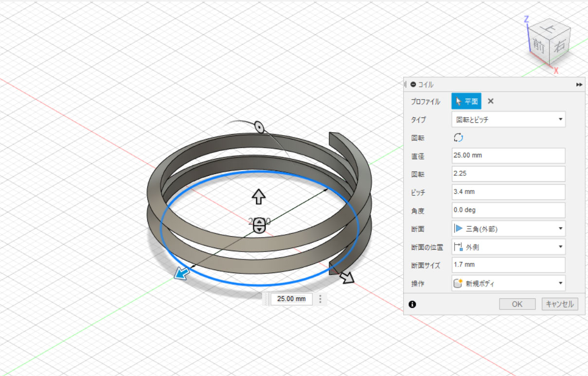Click the 断面サイズ field with 1.7 mm
This screenshot has width=588, height=376.
(509, 265)
